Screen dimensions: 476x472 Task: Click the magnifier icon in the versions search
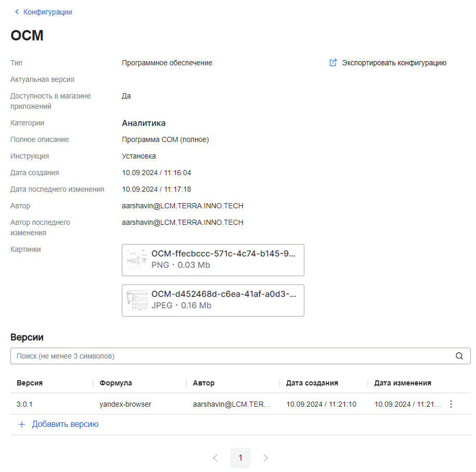click(x=459, y=356)
